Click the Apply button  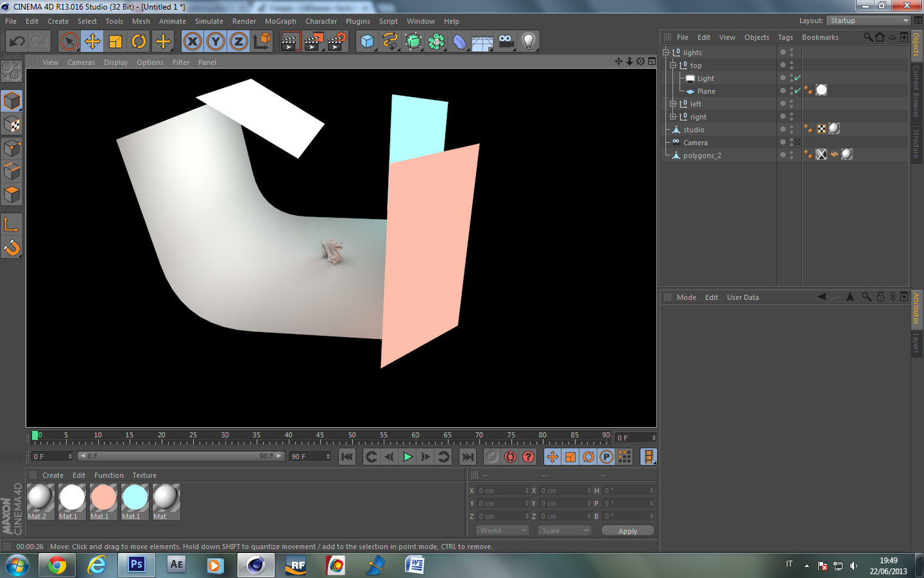(628, 531)
